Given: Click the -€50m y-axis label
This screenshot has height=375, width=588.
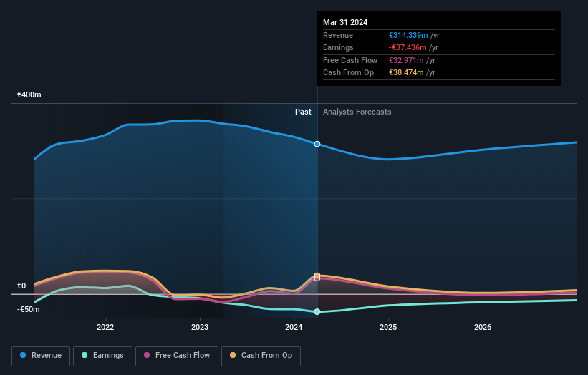Looking at the screenshot, I should [x=29, y=309].
